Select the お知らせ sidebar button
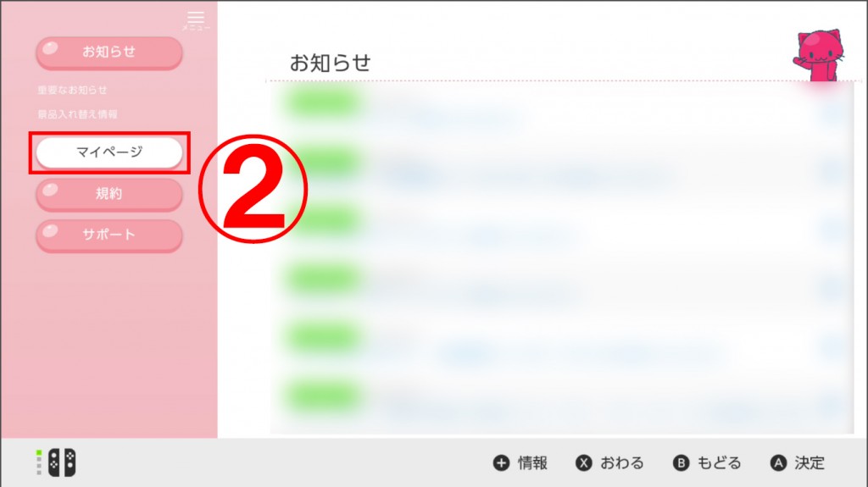The image size is (868, 487). (109, 53)
